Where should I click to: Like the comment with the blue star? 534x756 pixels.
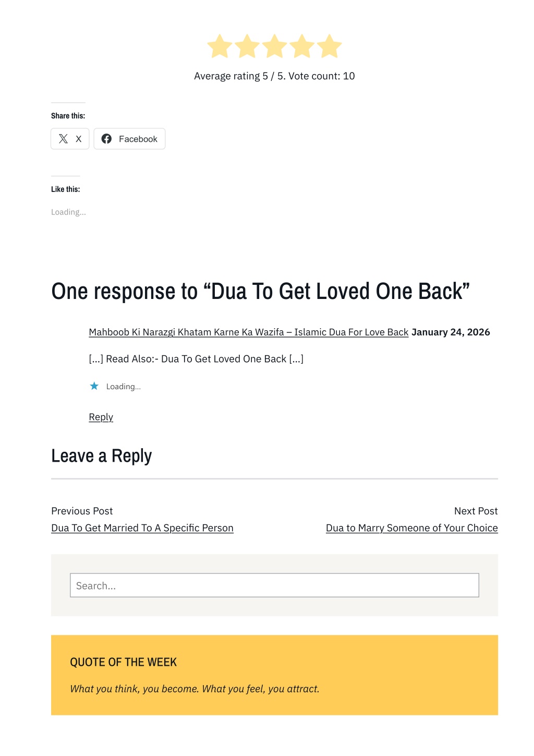(94, 386)
